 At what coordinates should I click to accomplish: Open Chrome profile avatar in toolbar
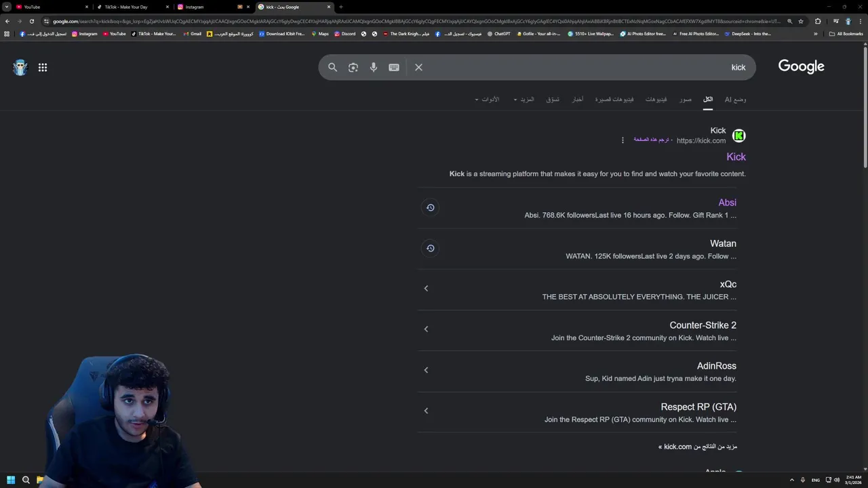point(848,21)
